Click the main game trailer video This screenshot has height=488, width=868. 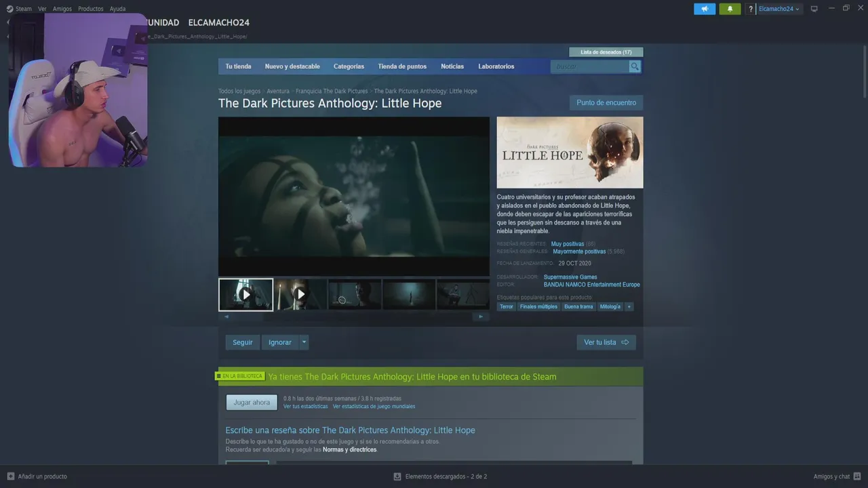353,197
